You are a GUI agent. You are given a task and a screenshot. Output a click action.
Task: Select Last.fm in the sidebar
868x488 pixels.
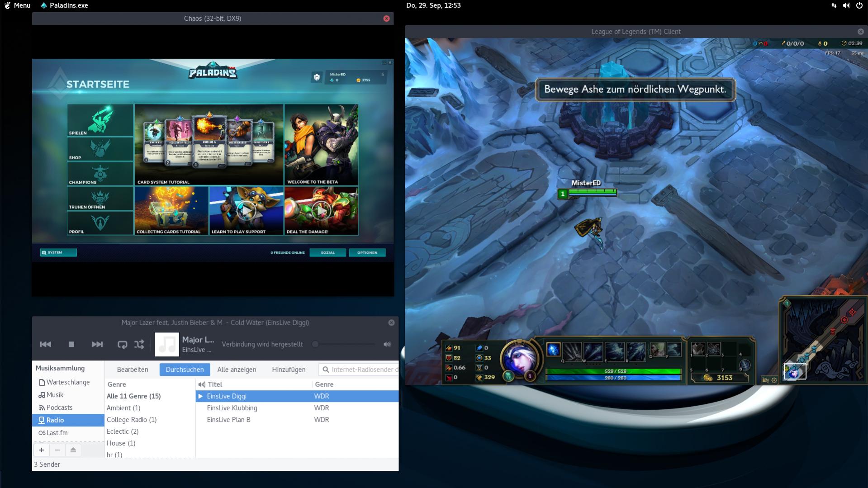tap(68, 433)
